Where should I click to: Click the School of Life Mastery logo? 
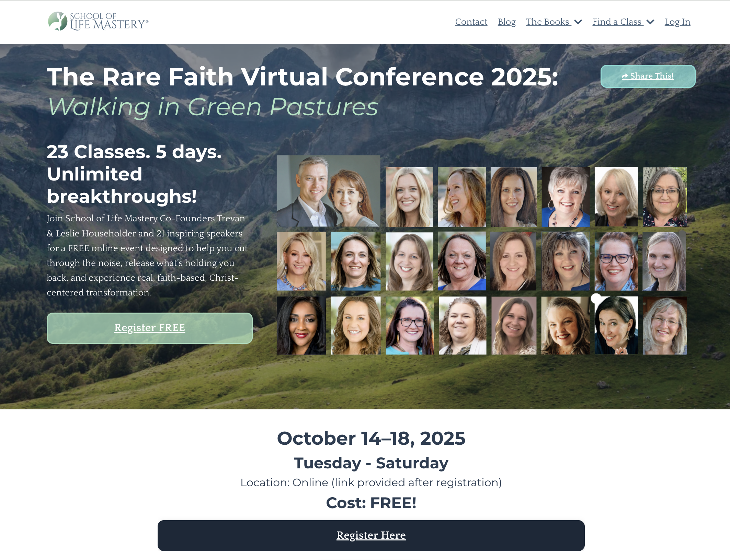(98, 21)
